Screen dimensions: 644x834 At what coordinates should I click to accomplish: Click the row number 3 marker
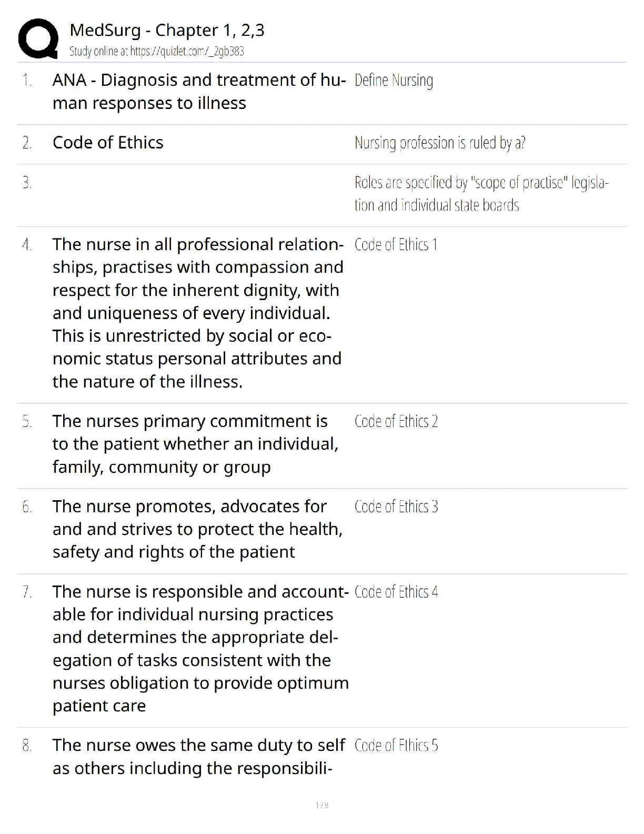pos(27,183)
